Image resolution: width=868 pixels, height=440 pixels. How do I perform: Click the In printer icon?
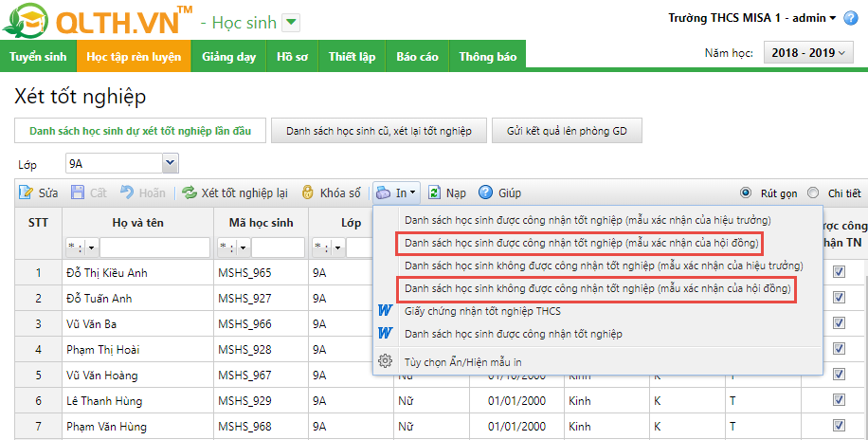tap(383, 192)
